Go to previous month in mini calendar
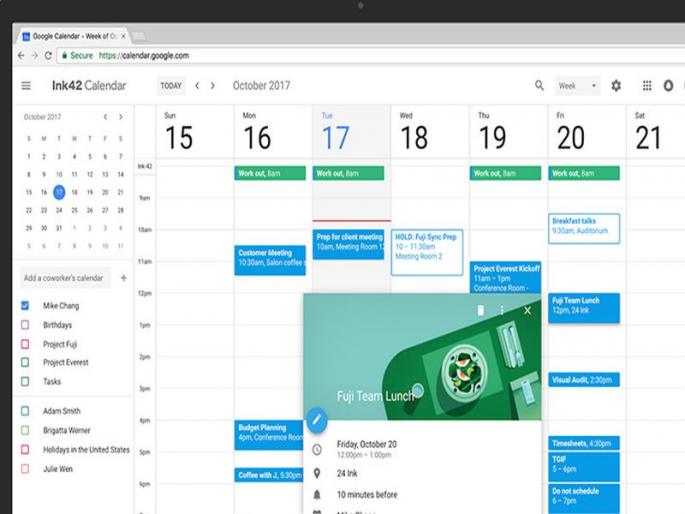The image size is (685, 514). (x=105, y=117)
